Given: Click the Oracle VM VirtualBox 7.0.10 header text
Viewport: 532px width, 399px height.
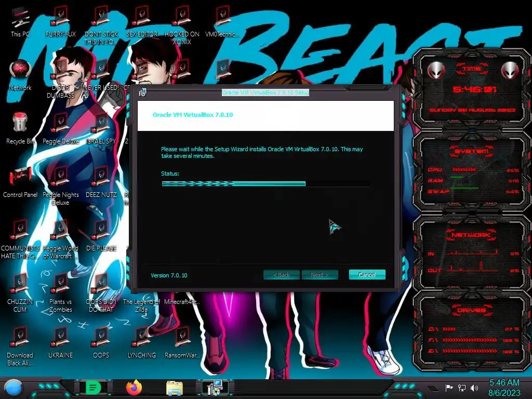Looking at the screenshot, I should (193, 115).
